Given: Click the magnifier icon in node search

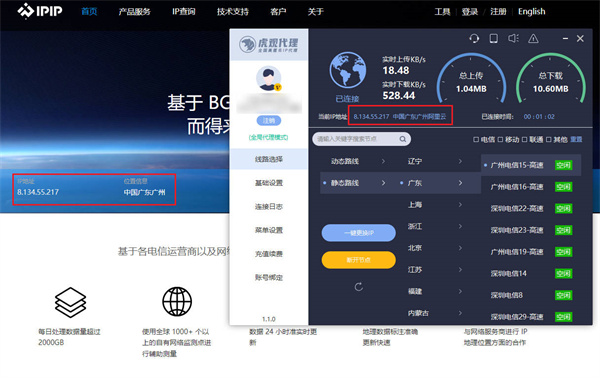Looking at the screenshot, I should 403,139.
